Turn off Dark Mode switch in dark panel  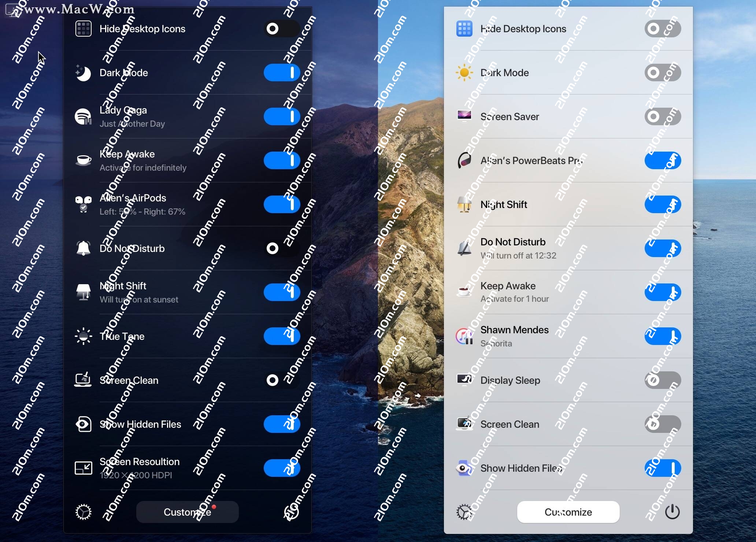coord(282,73)
